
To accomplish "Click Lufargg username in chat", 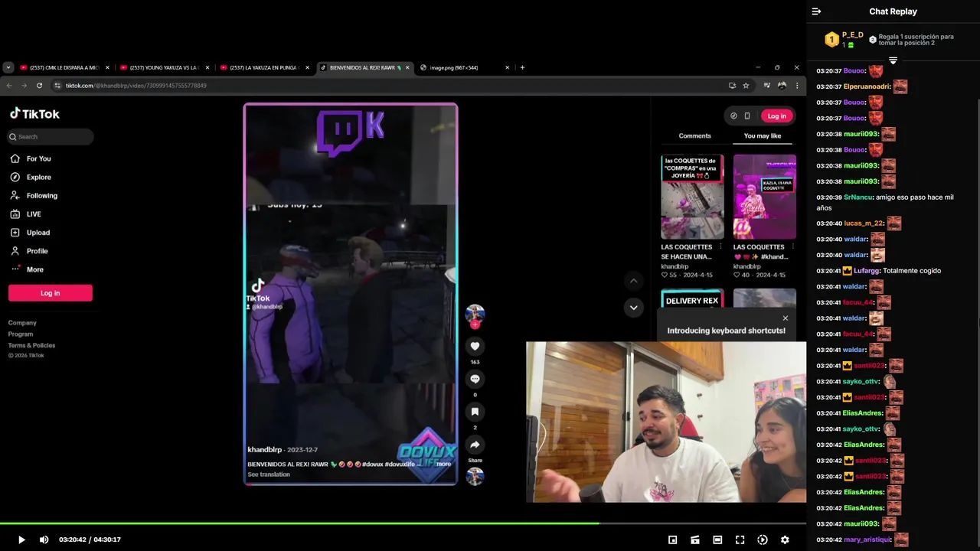I will click(866, 271).
